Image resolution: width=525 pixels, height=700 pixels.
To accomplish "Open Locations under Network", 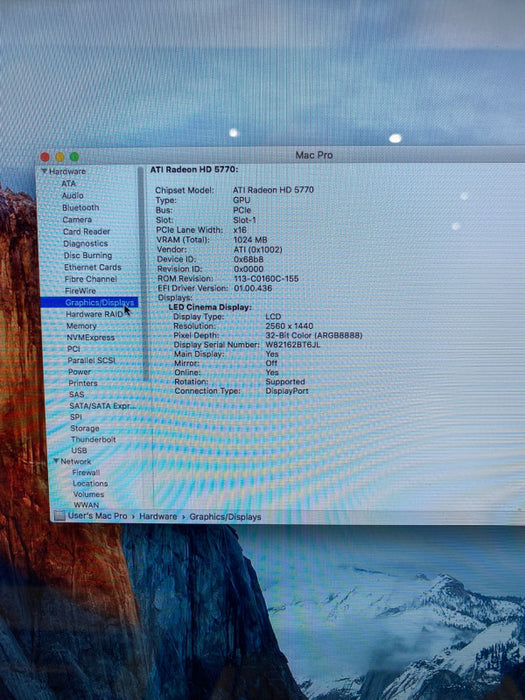I will (x=90, y=483).
